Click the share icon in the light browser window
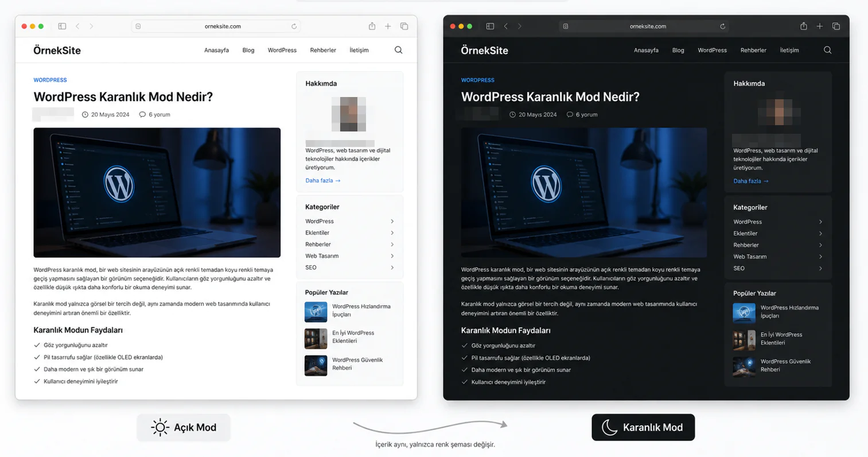Screen dimensions: 868x457 (x=372, y=26)
